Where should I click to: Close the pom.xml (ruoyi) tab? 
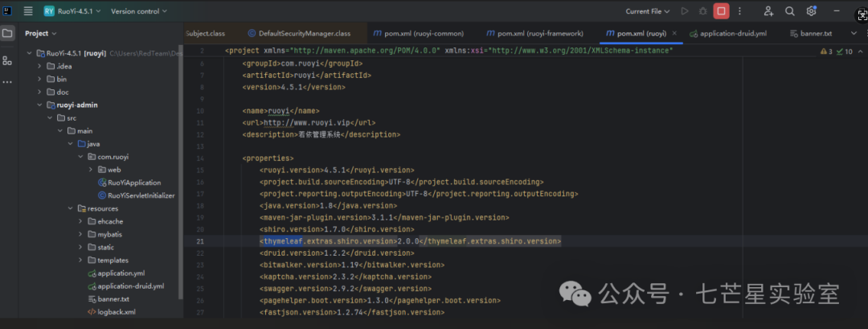tap(674, 33)
